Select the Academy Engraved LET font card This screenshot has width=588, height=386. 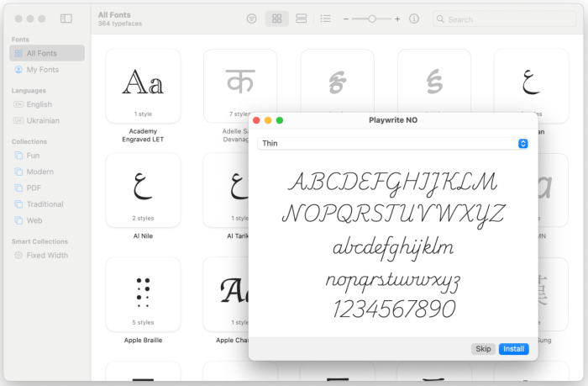[x=143, y=86]
